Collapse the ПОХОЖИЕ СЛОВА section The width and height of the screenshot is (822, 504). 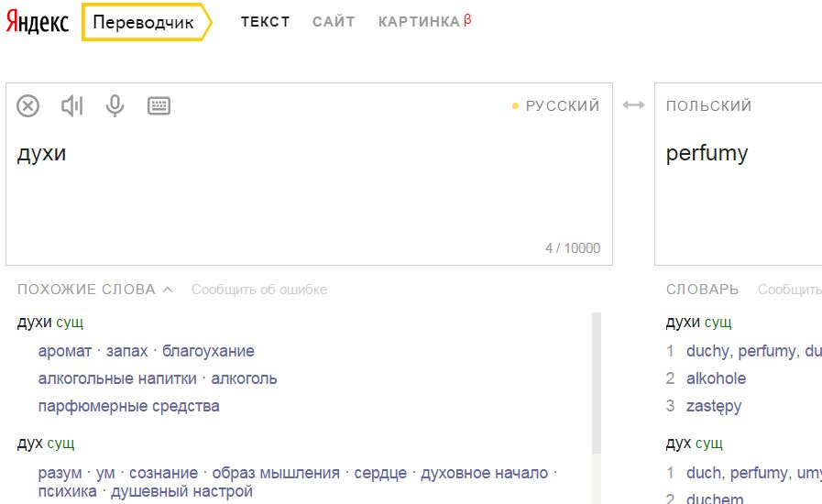95,290
